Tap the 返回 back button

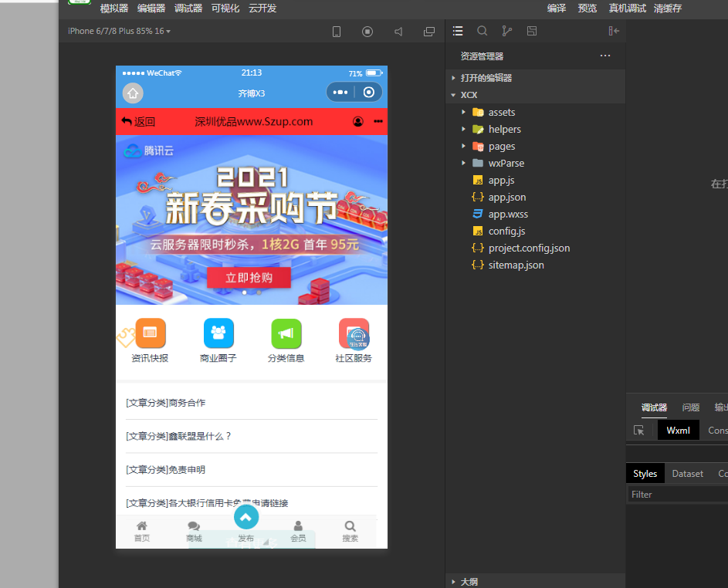point(138,122)
